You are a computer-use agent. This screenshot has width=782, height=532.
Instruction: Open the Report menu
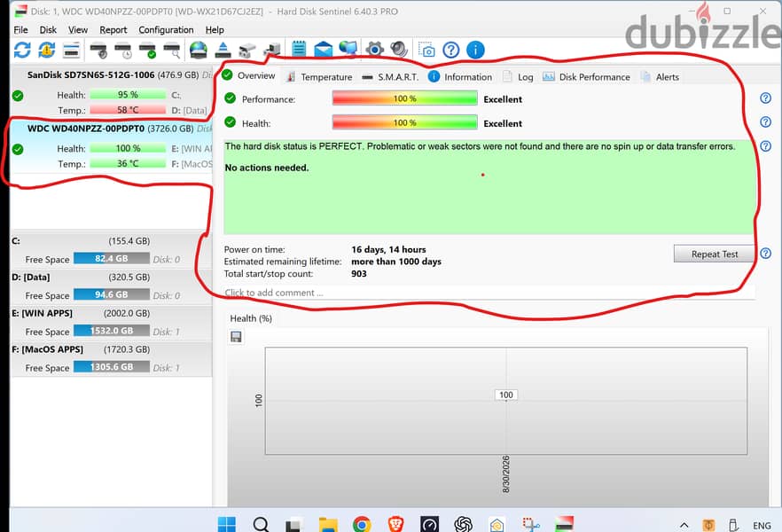[113, 30]
